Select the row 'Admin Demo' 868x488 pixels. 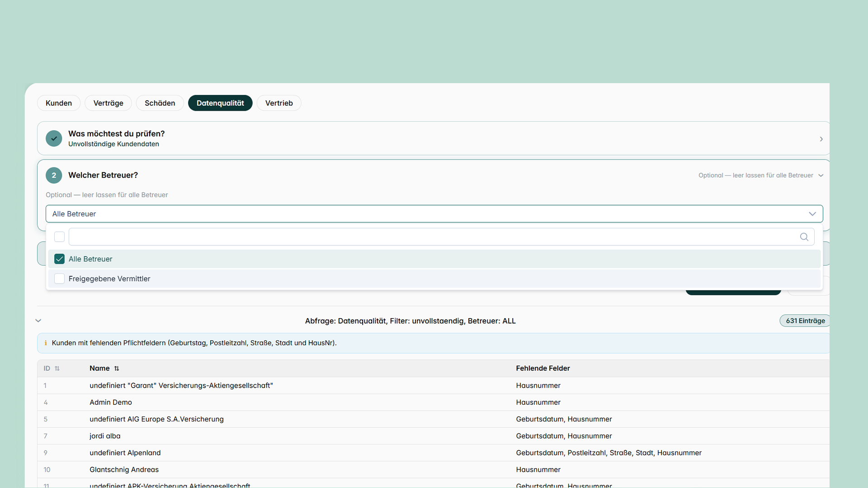433,402
